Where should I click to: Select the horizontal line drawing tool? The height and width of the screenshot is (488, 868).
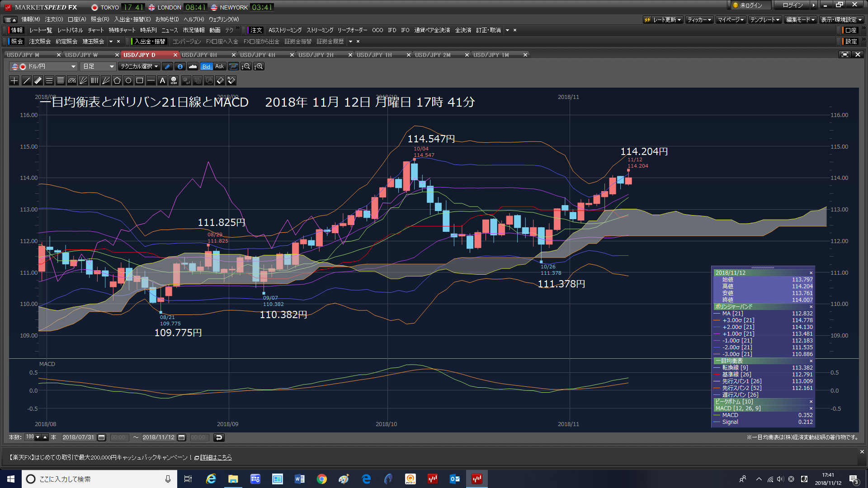[151, 80]
